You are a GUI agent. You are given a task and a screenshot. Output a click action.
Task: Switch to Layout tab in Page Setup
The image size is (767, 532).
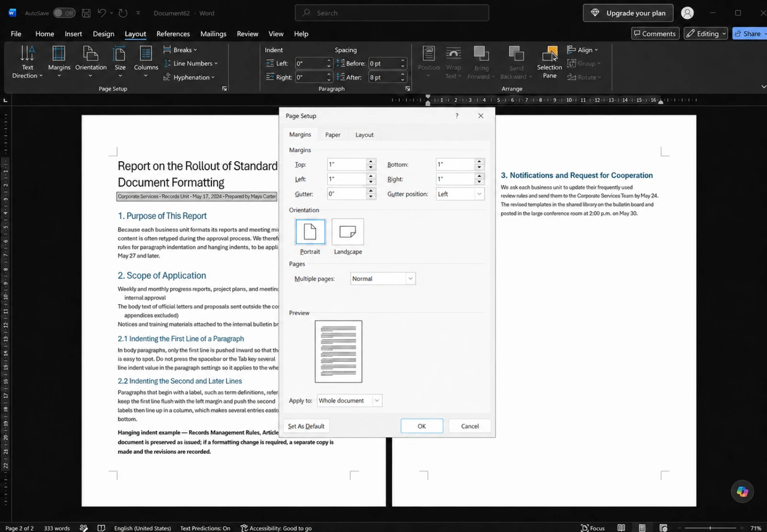[x=364, y=135]
